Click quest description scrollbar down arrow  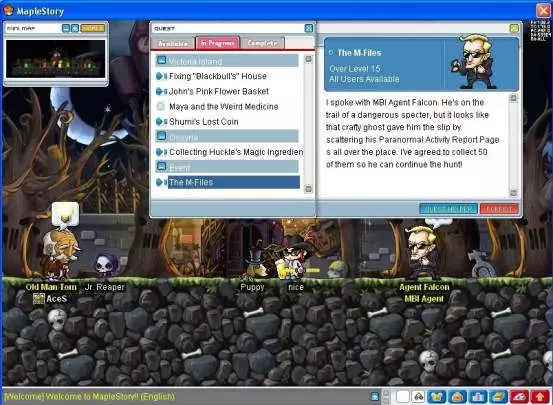point(514,193)
